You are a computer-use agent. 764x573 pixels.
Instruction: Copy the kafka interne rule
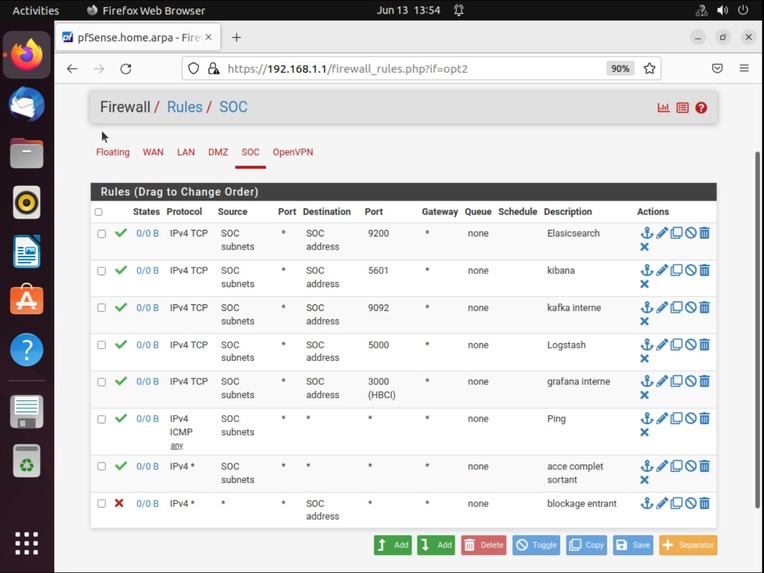676,307
